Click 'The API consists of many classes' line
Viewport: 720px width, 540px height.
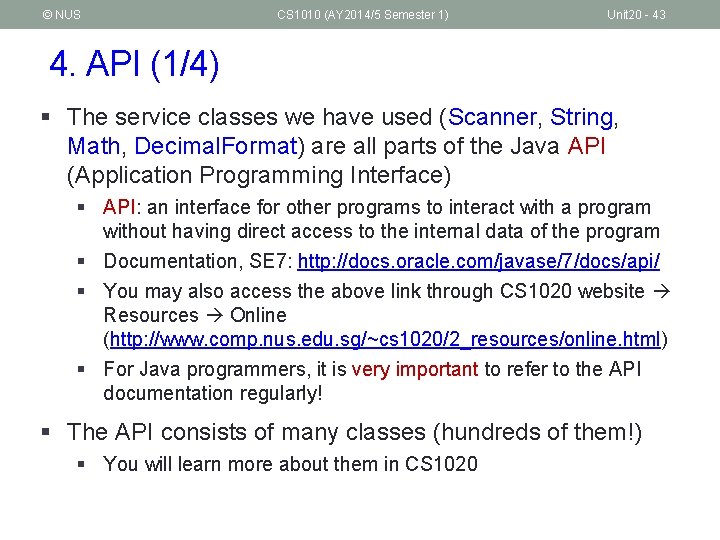(x=354, y=432)
